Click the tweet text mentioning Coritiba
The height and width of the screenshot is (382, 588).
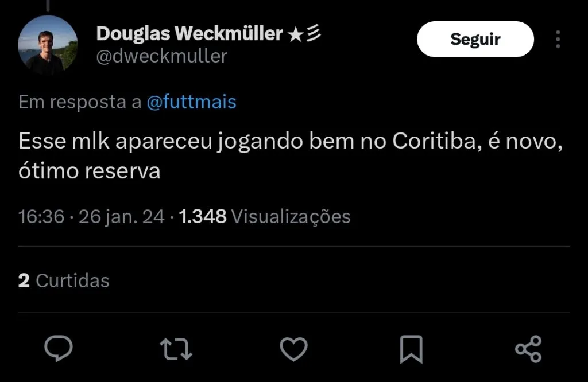pos(290,142)
